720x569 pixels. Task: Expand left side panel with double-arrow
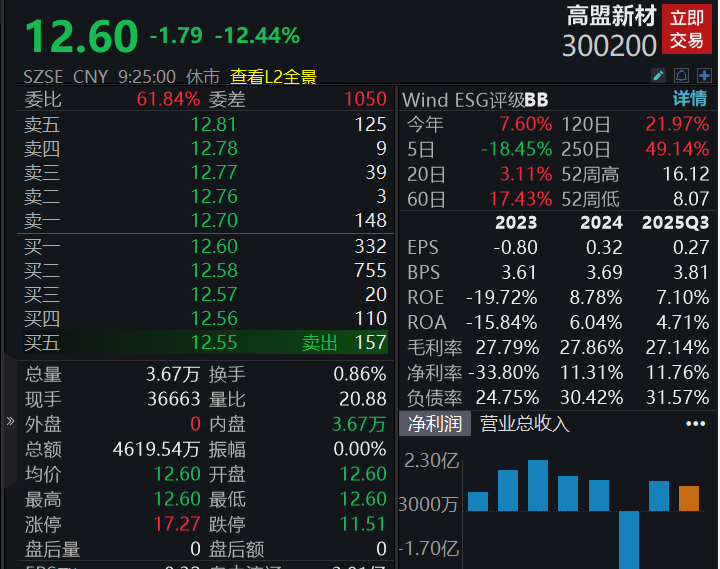[10, 421]
